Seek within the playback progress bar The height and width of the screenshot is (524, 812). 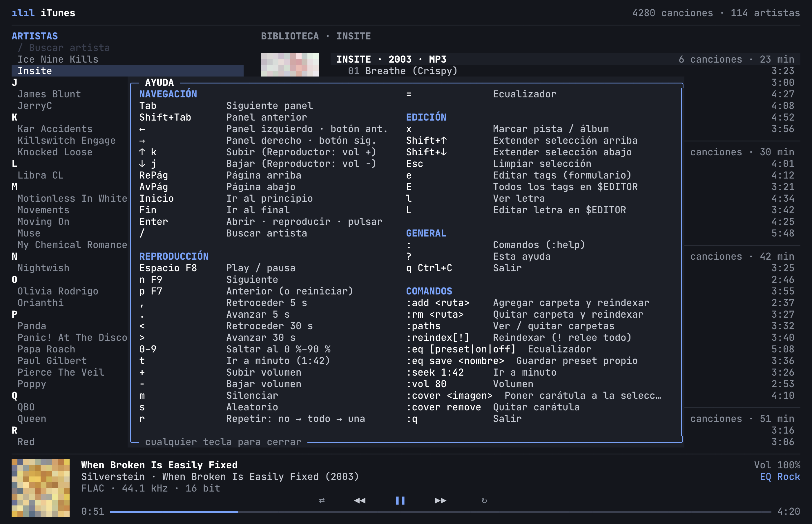441,512
